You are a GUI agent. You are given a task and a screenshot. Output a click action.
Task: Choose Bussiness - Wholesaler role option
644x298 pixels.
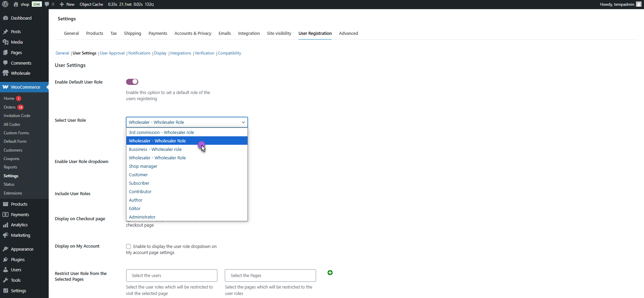click(187, 149)
